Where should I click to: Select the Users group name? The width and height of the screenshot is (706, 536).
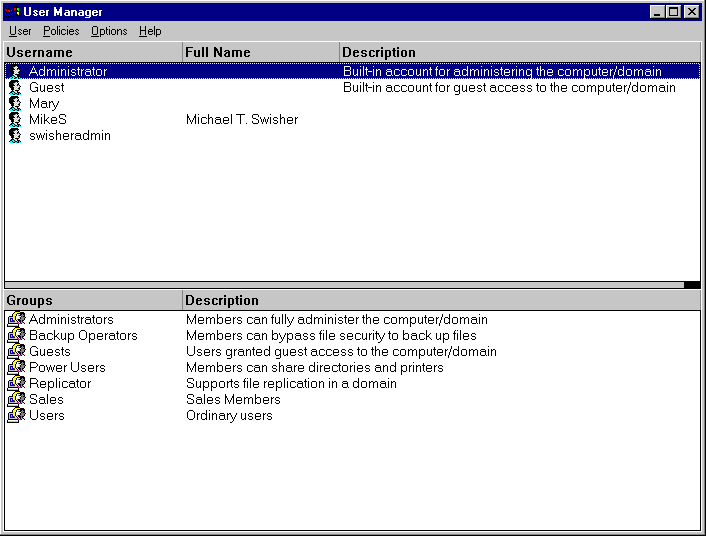[47, 415]
